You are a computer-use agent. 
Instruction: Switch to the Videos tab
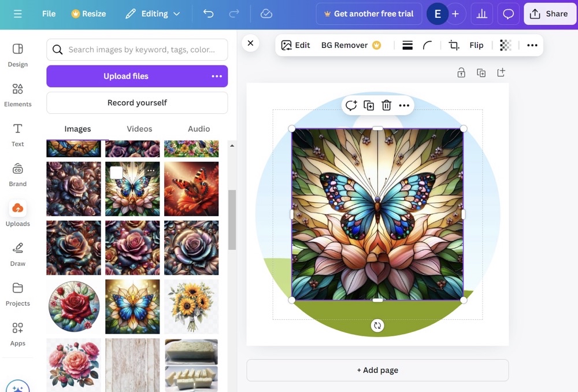click(x=139, y=129)
